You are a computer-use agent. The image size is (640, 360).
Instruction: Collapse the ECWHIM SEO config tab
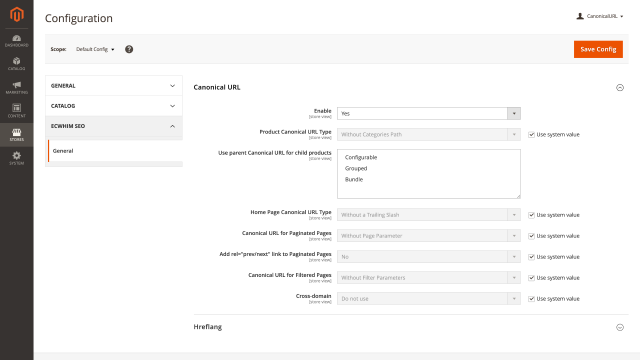(114, 126)
